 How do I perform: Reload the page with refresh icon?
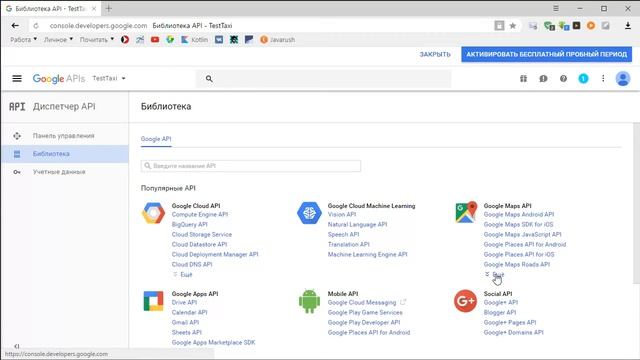[36, 26]
